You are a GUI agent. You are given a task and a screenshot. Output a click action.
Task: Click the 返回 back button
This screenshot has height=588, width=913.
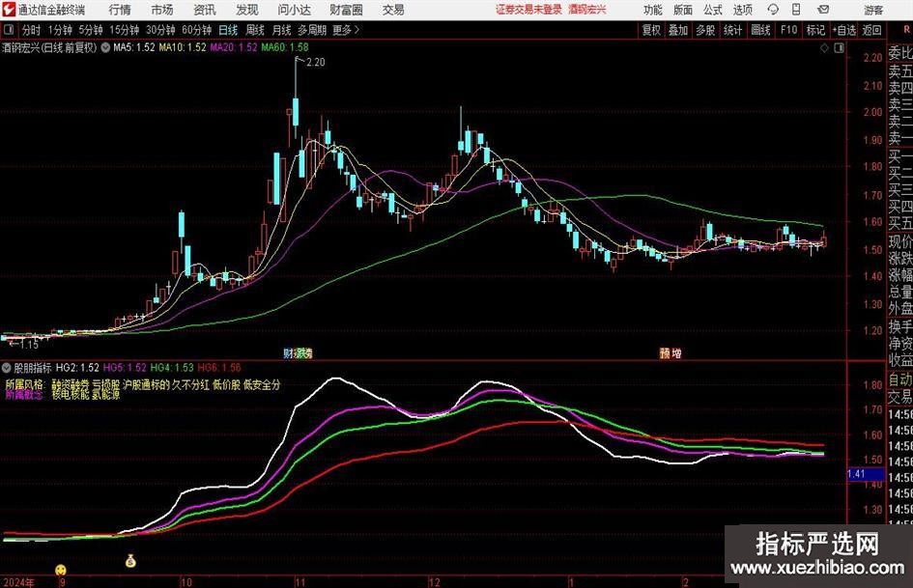871,30
